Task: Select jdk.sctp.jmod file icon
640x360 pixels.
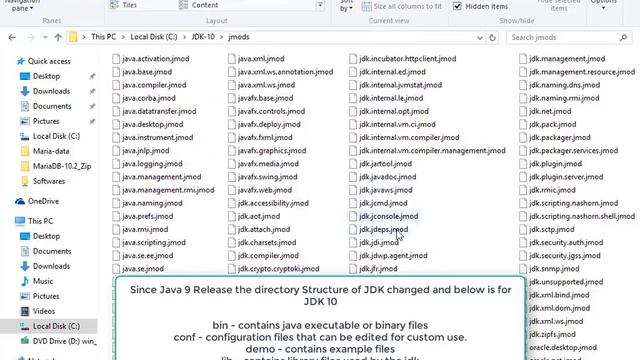Action: 523,229
